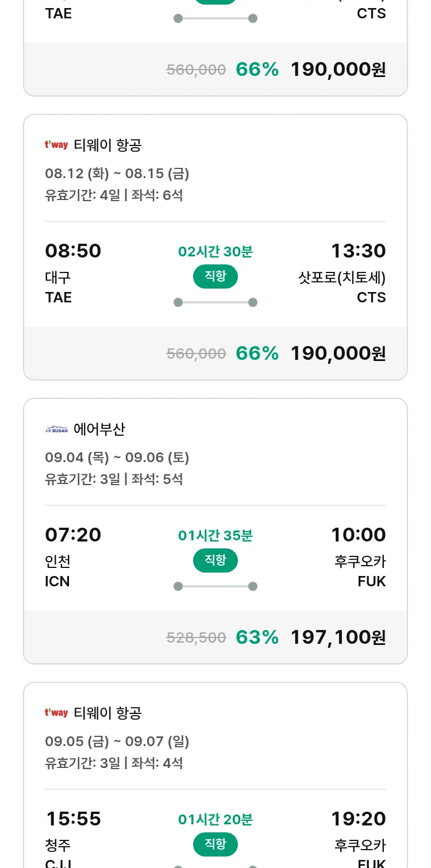Image resolution: width=431 pixels, height=868 pixels.
Task: Click route line under 01시간 35분 duration
Action: coord(215,586)
